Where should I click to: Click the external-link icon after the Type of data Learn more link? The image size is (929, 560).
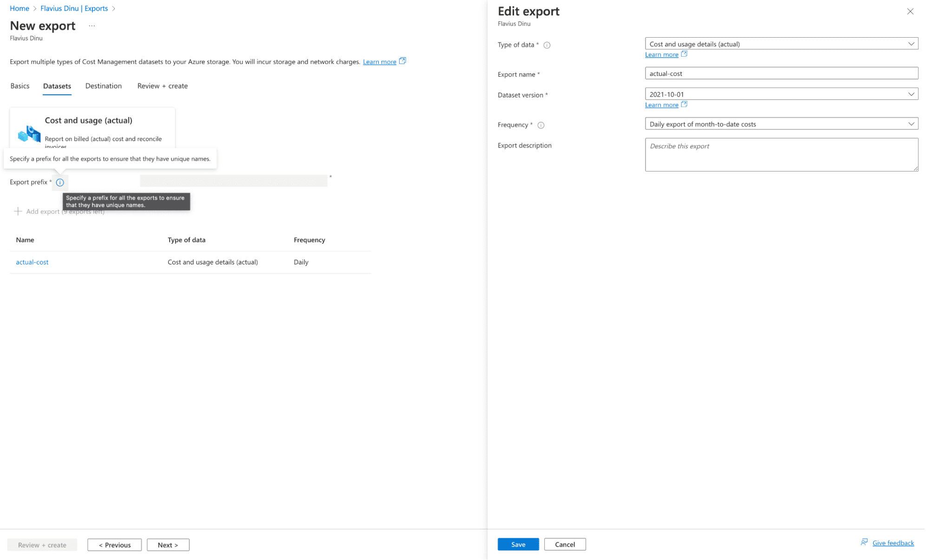coord(684,54)
